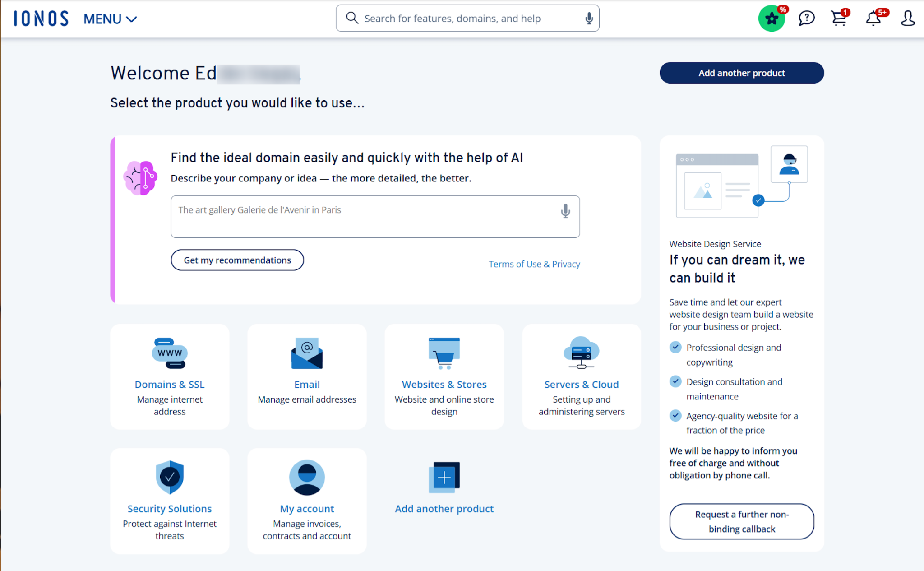Viewport: 924px width, 571px height.
Task: Open the shopping cart
Action: 839,18
